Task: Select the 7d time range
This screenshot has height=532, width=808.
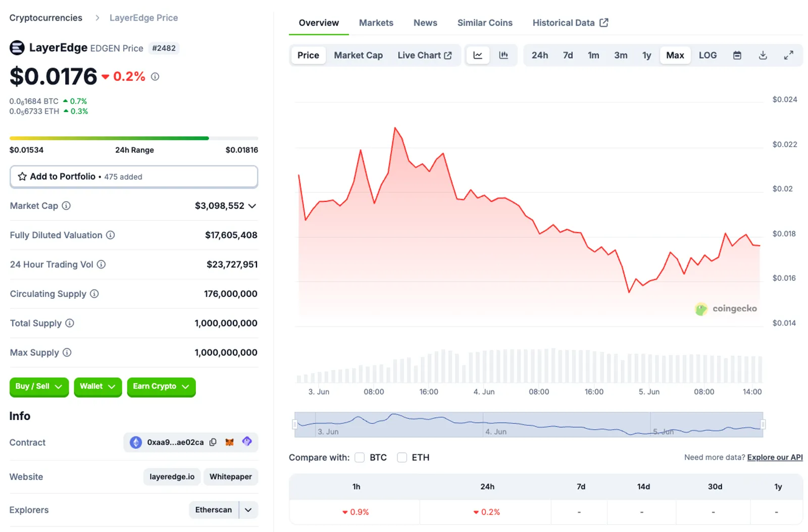Action: (568, 56)
